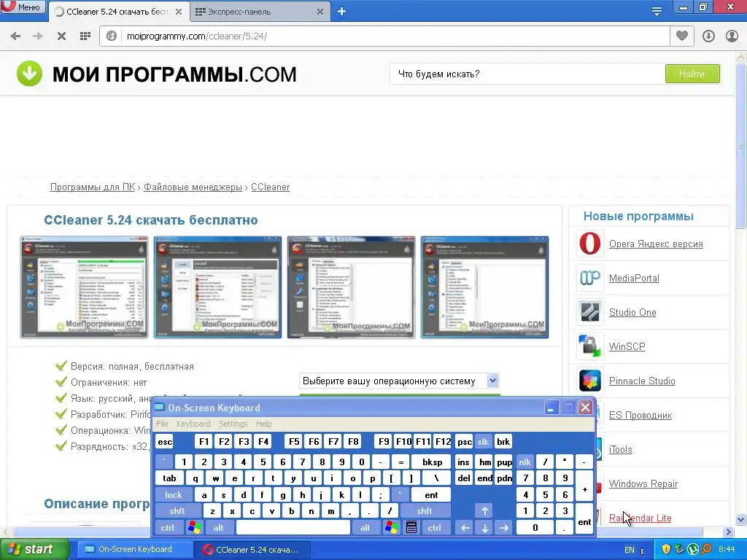Click the context menu key icon
Image resolution: width=747 pixels, height=560 pixels.
[411, 528]
